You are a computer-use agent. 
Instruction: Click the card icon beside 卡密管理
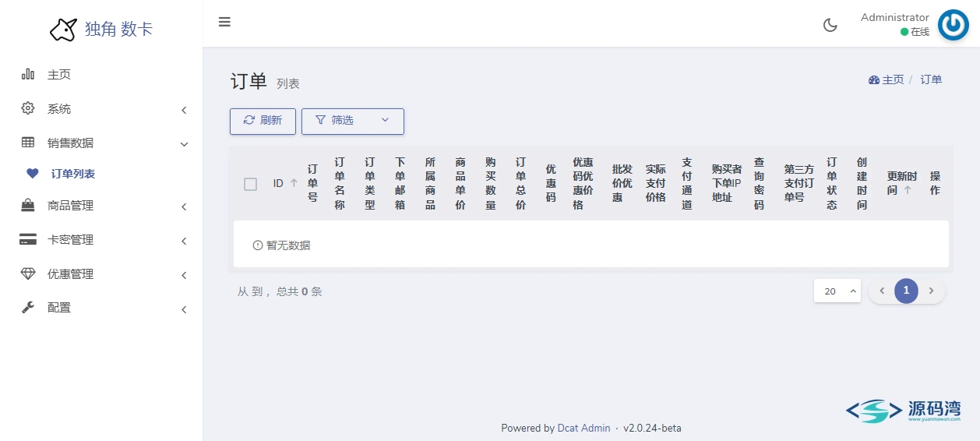pos(28,239)
